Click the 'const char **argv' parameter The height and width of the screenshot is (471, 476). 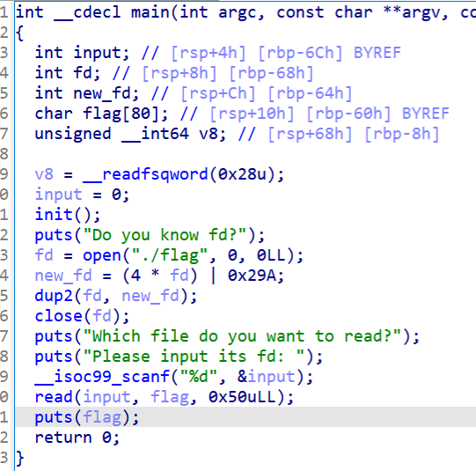coord(358,13)
